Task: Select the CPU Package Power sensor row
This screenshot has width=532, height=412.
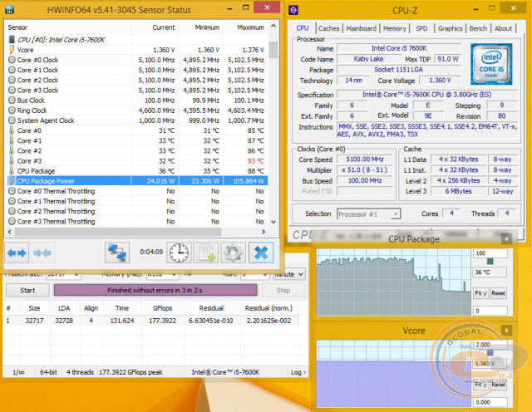Action: point(137,181)
